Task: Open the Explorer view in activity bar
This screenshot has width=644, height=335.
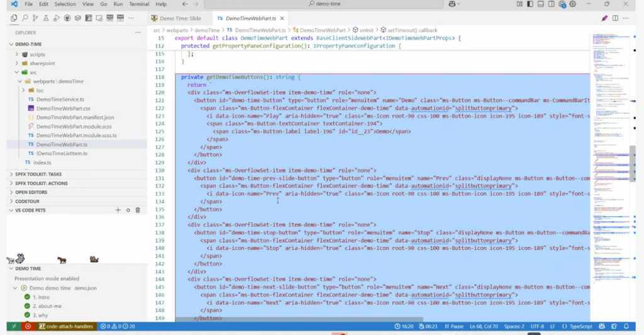Action: (x=14, y=18)
